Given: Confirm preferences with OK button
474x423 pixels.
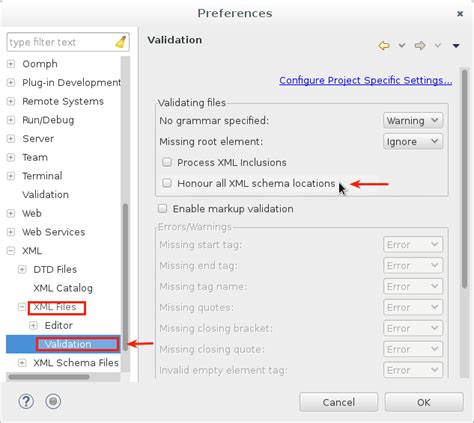Looking at the screenshot, I should tap(424, 402).
